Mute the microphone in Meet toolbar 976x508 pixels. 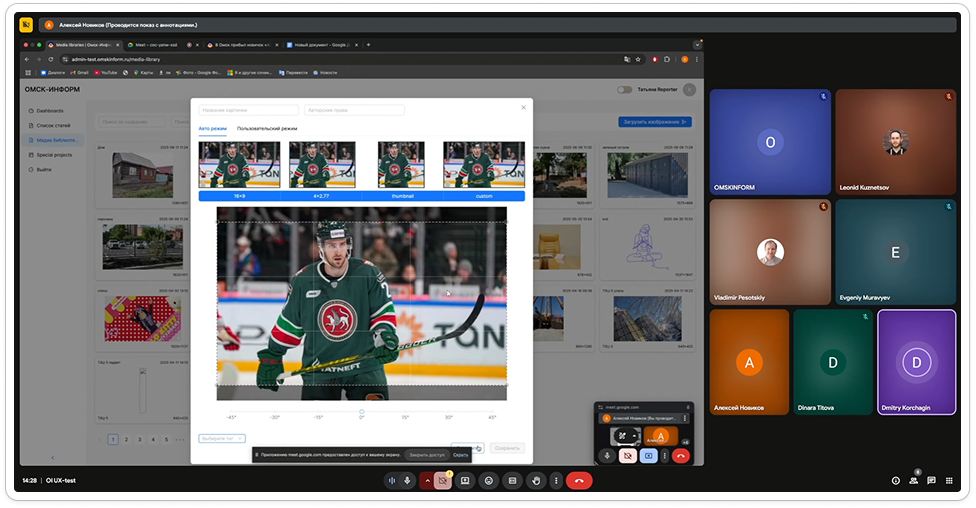(x=407, y=481)
